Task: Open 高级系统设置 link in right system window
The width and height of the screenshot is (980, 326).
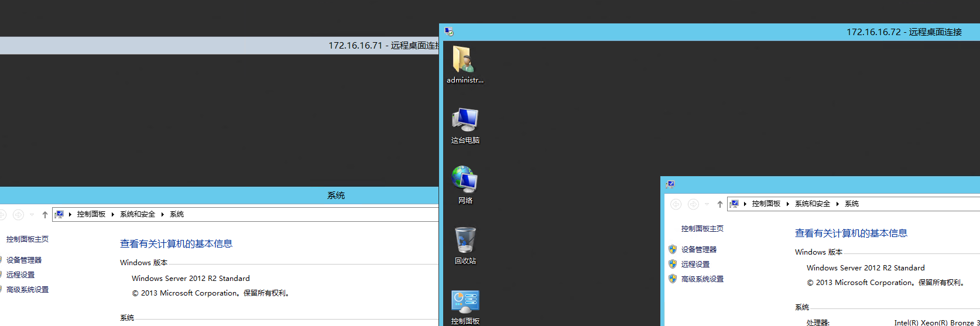Action: 703,279
